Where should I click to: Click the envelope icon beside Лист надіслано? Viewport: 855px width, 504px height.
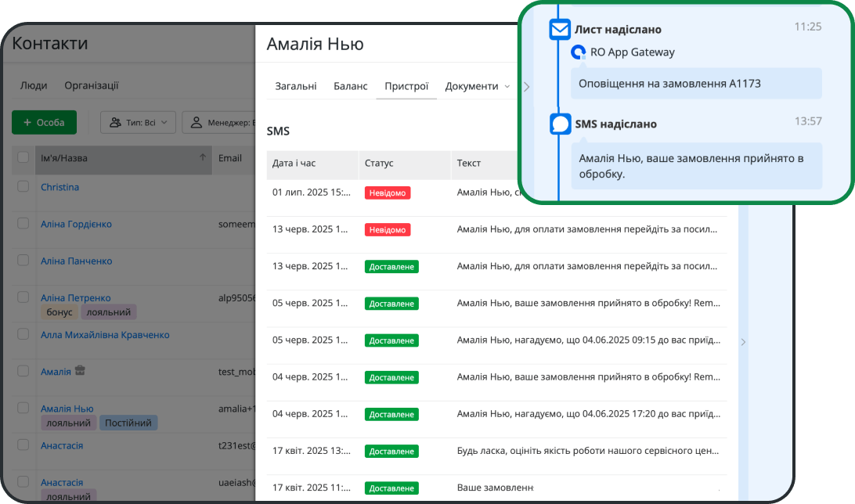click(560, 29)
